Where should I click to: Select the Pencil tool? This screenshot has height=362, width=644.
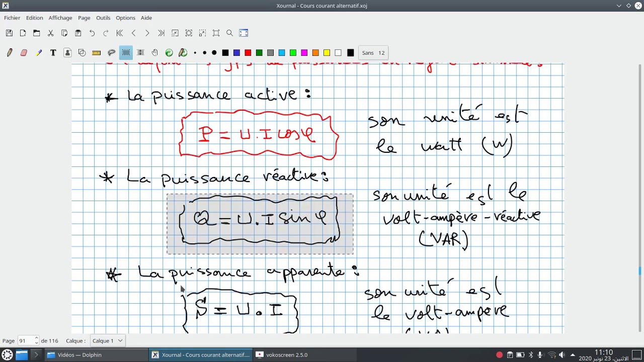tap(10, 53)
